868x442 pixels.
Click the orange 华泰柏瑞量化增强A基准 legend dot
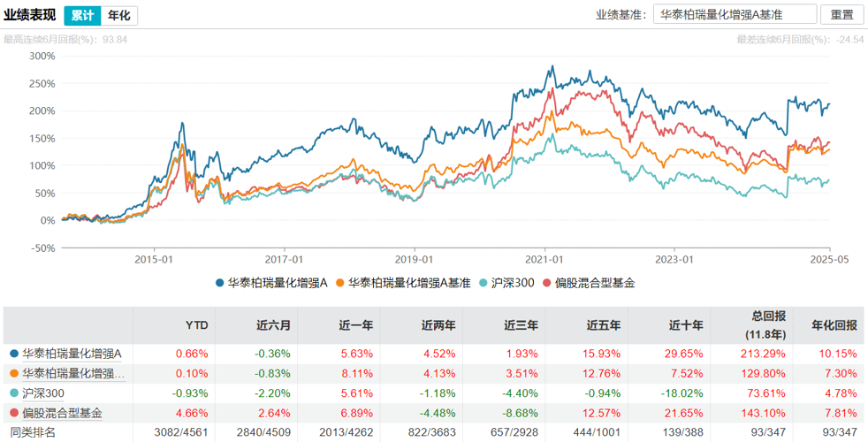[x=341, y=284]
